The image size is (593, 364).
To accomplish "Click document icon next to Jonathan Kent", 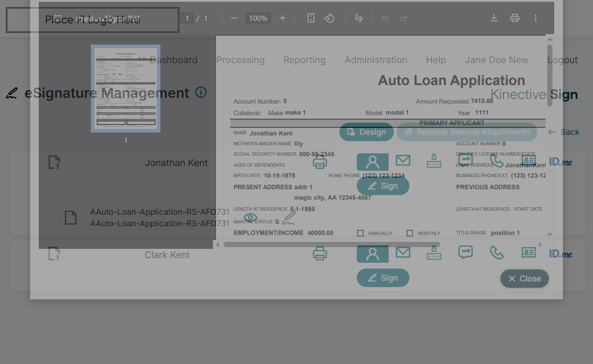I will pyautogui.click(x=54, y=162).
